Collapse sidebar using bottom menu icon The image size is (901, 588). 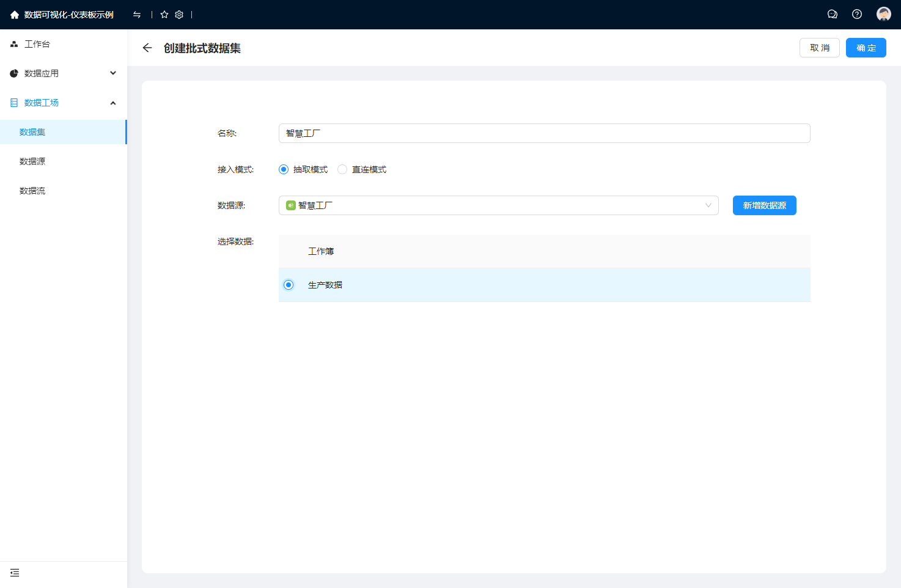coord(15,573)
